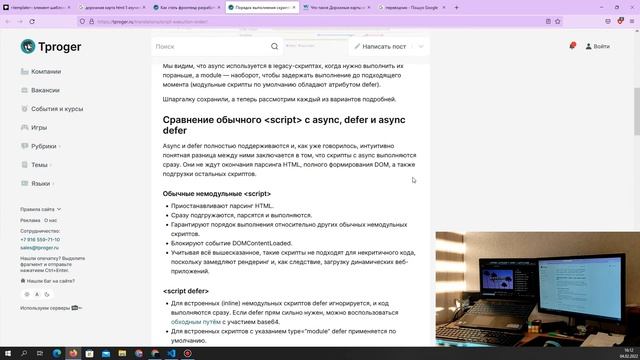640x360 pixels.
Task: Open Visual Studio Code from taskbar
Action: click(x=171, y=353)
